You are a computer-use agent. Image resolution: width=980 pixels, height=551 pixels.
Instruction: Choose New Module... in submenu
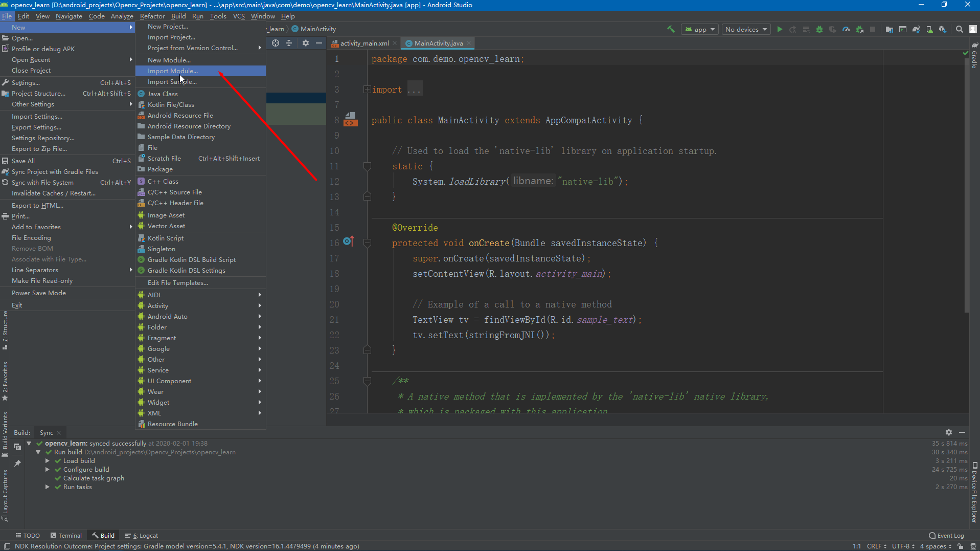[x=200, y=60]
